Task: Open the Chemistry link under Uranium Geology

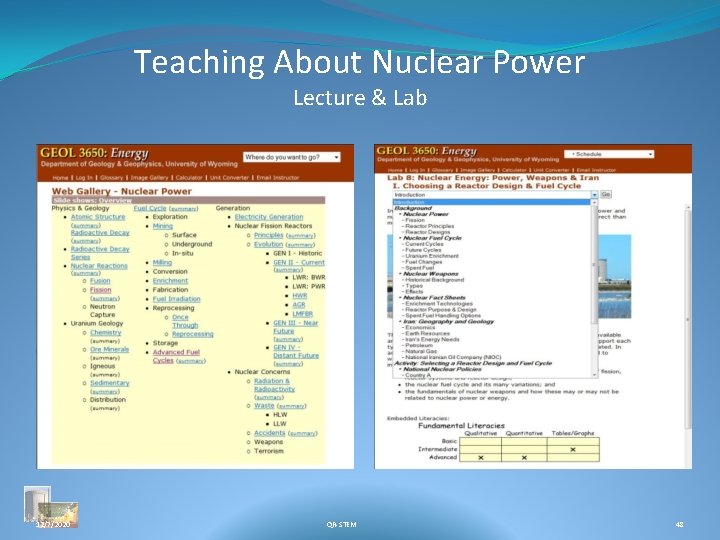Action: [x=106, y=332]
